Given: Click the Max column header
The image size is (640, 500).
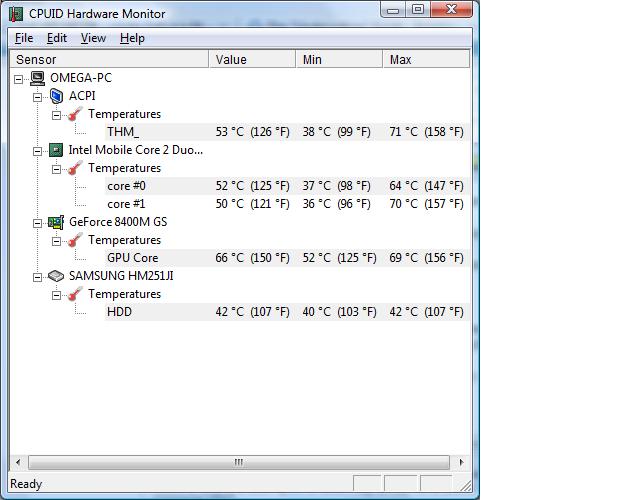Looking at the screenshot, I should pyautogui.click(x=427, y=60).
